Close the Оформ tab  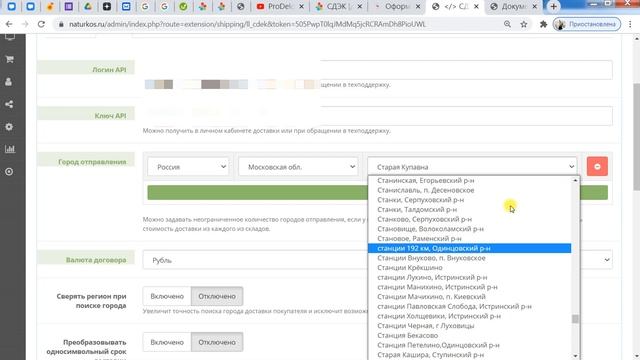point(418,7)
